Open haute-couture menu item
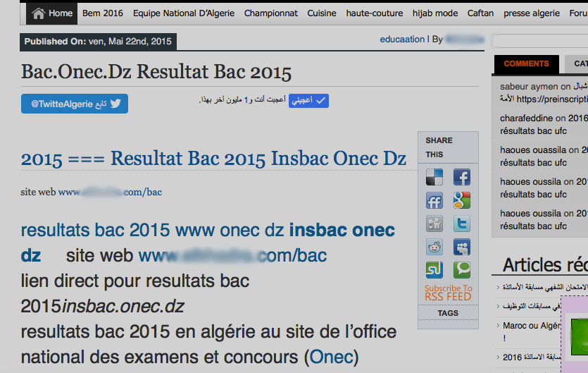588x373 pixels. tap(374, 13)
